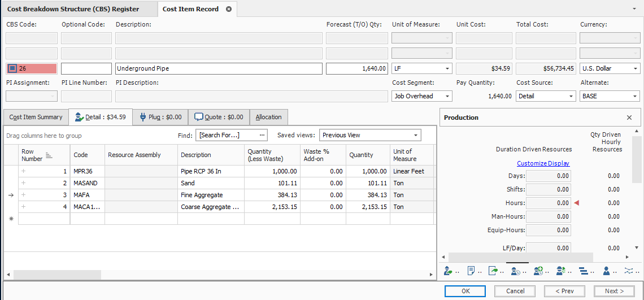Click the person silhouette icon in Production toolbar
Screen dimensions: 644x300
tap(606, 271)
